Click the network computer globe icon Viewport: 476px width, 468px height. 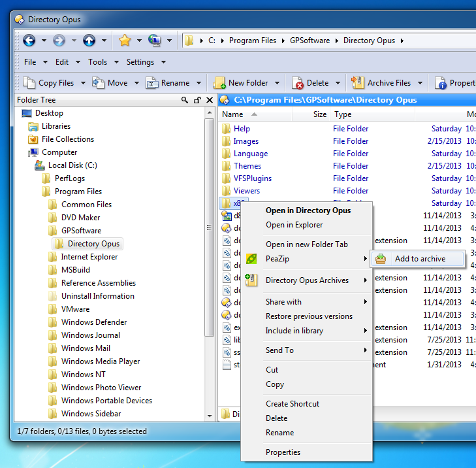tap(155, 41)
